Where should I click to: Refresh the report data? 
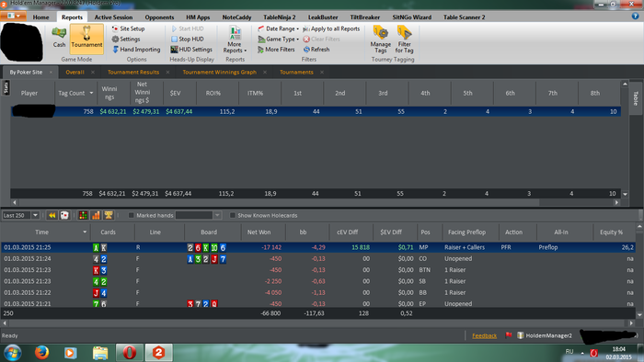pyautogui.click(x=316, y=50)
